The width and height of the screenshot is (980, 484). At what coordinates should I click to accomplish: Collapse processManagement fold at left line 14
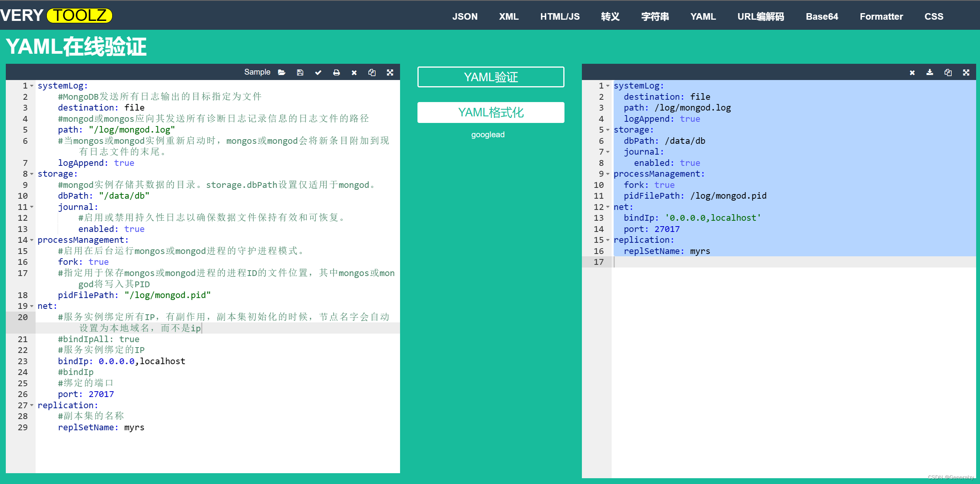[x=32, y=240]
